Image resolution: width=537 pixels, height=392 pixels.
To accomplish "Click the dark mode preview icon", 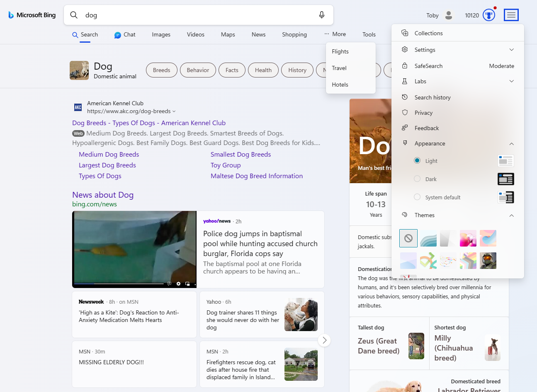I will pyautogui.click(x=506, y=179).
